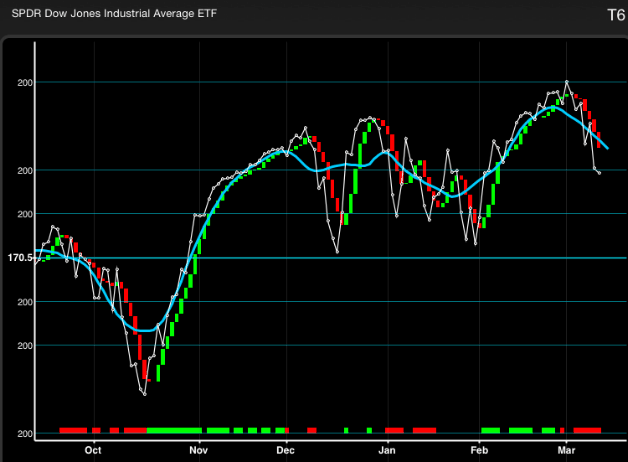Click the T6 label in top corner
Screen dimensions: 628x462
pyautogui.click(x=616, y=15)
